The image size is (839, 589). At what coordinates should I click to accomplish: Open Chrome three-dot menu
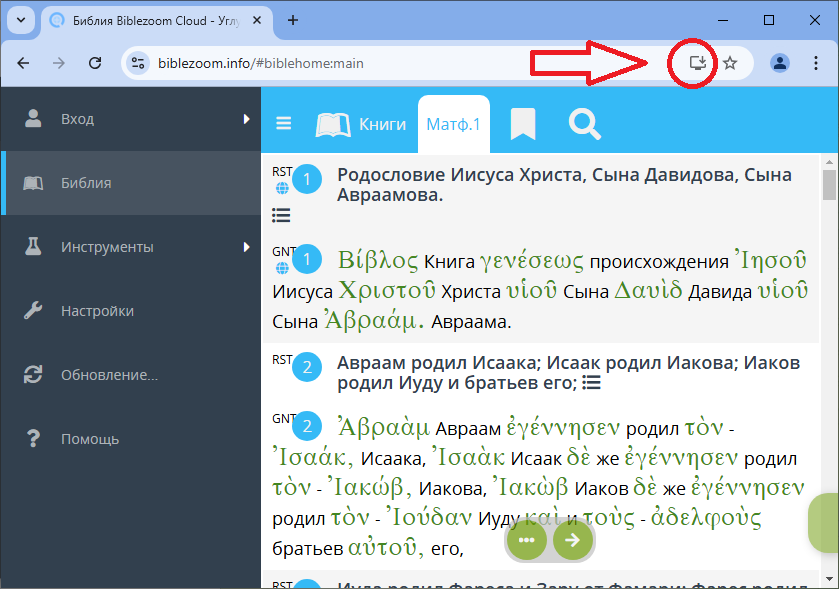pyautogui.click(x=815, y=63)
